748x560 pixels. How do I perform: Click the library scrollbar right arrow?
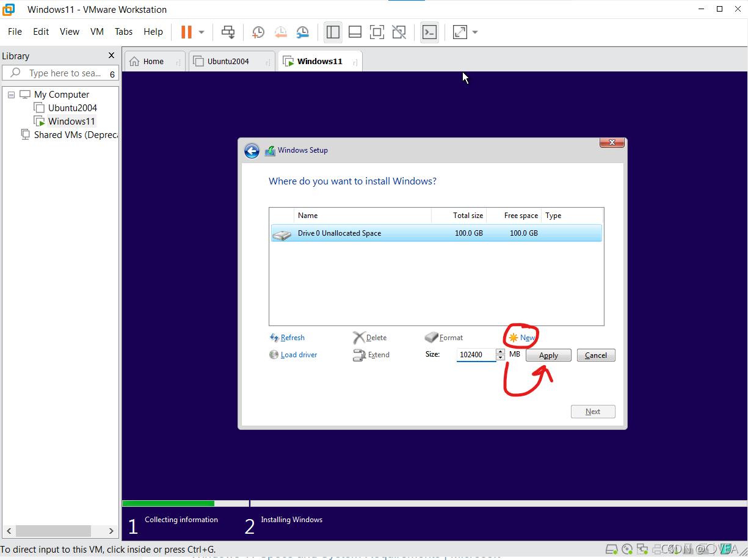pyautogui.click(x=111, y=531)
